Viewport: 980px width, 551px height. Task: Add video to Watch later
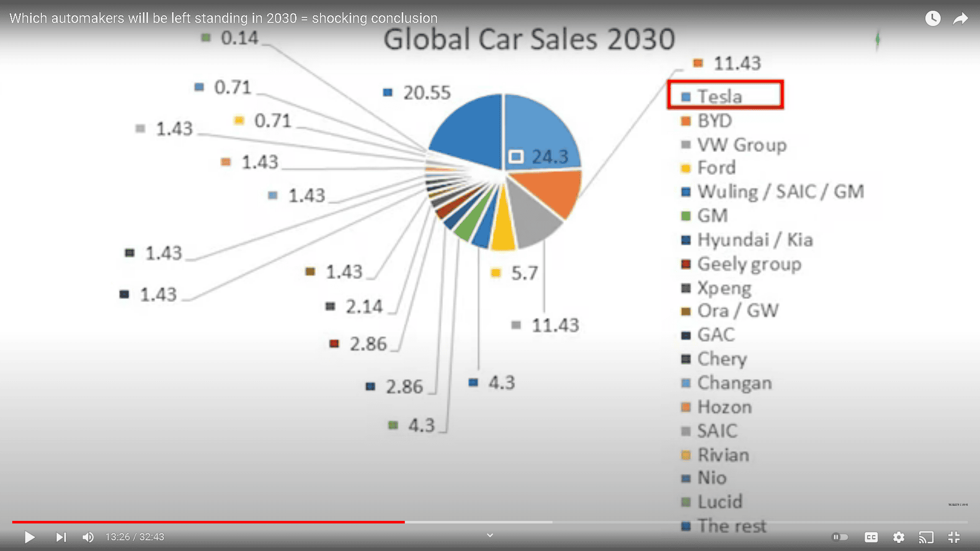pyautogui.click(x=933, y=19)
